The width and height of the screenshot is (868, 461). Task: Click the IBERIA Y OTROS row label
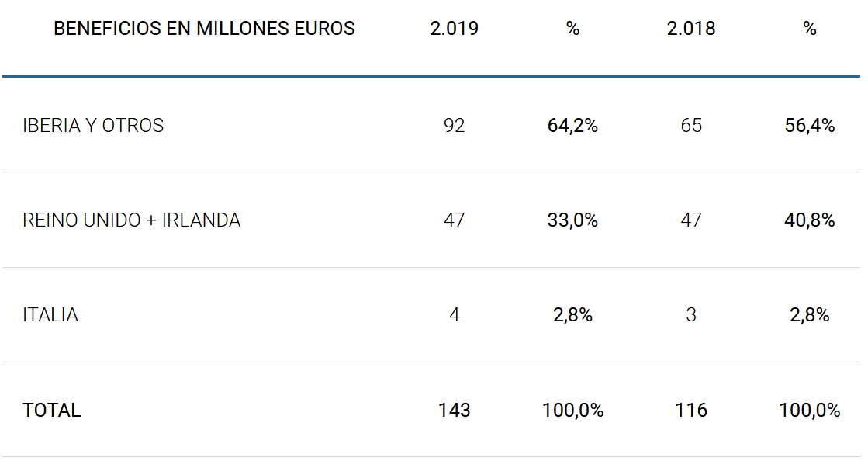coord(93,126)
